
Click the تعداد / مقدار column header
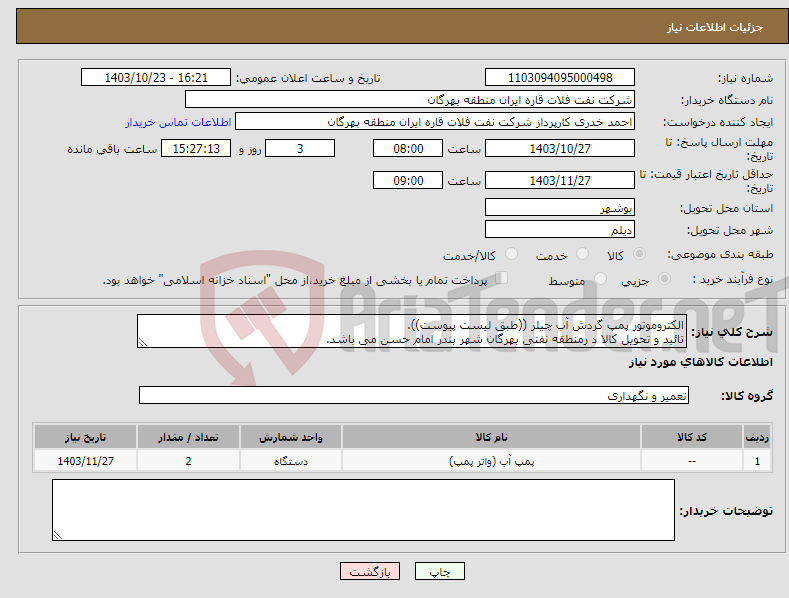pos(188,437)
